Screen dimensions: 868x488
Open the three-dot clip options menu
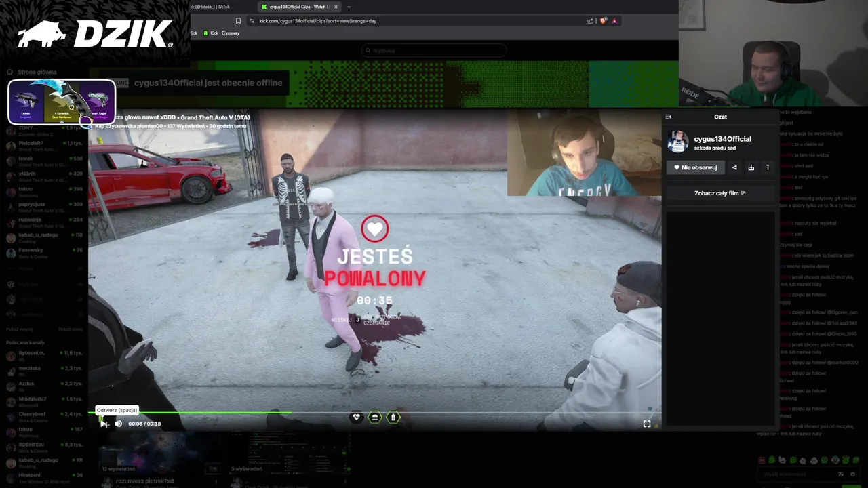click(768, 167)
